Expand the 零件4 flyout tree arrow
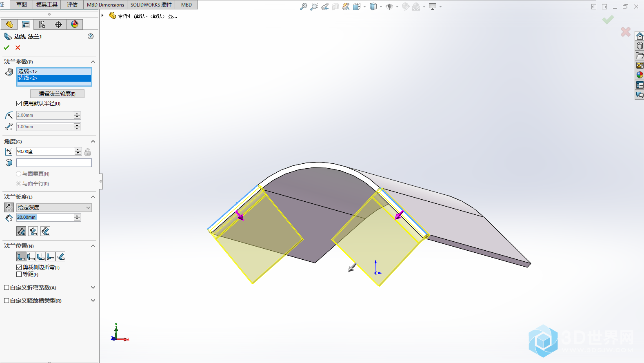 (102, 16)
